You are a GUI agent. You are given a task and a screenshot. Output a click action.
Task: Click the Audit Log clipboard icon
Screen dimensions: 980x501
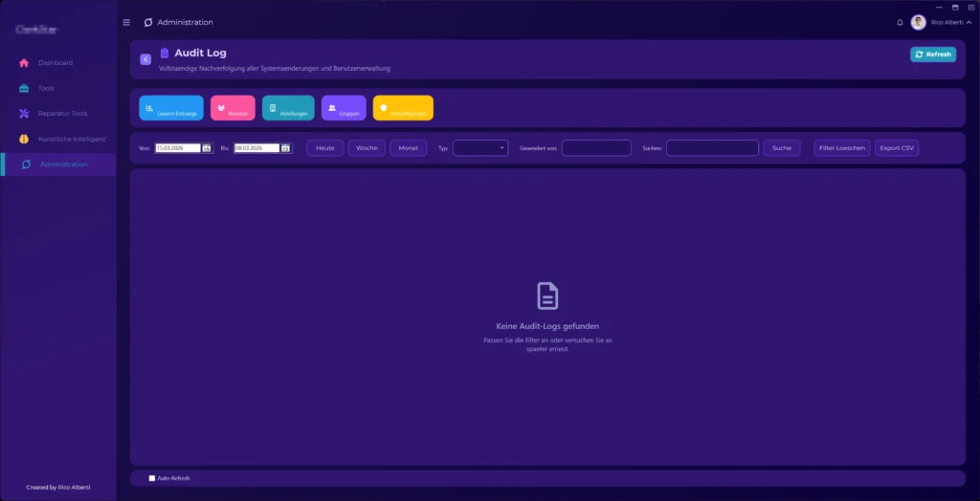165,54
